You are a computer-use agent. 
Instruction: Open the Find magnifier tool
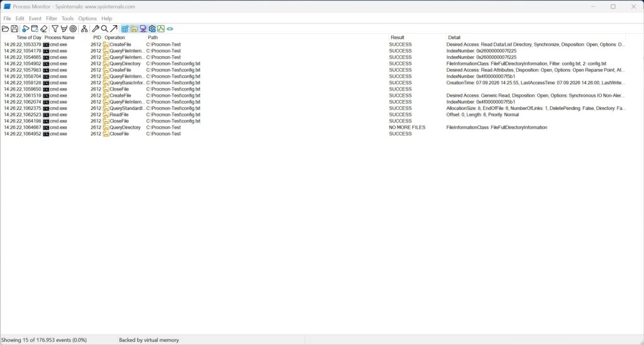coord(104,29)
